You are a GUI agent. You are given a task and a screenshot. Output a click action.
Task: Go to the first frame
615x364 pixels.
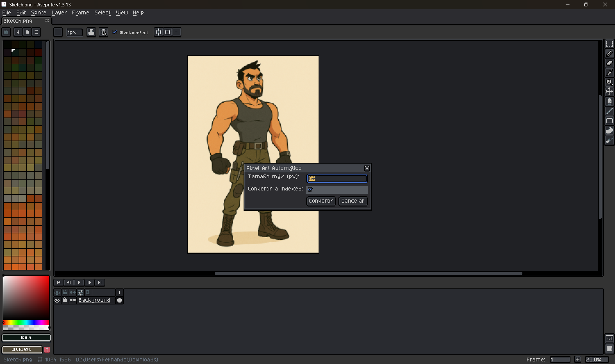coord(58,282)
